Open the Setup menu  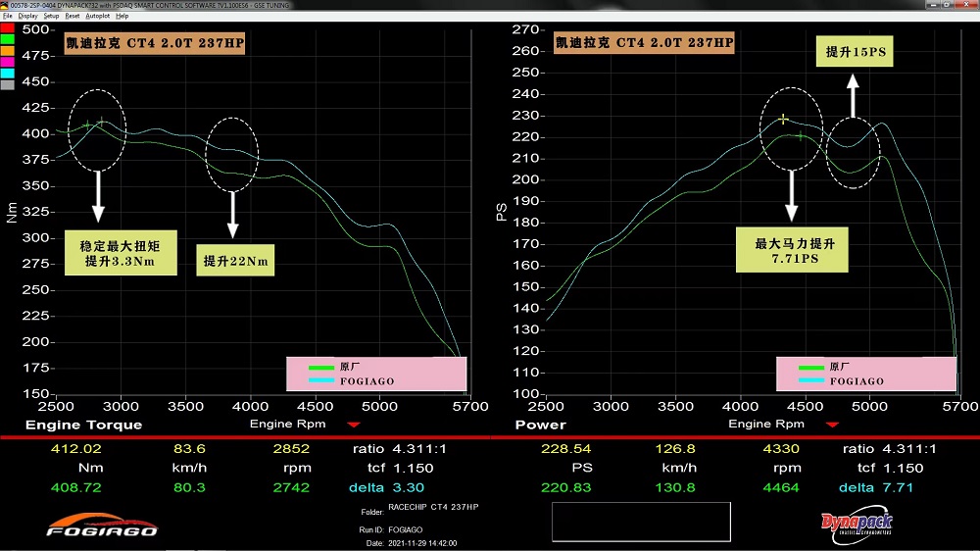click(51, 16)
